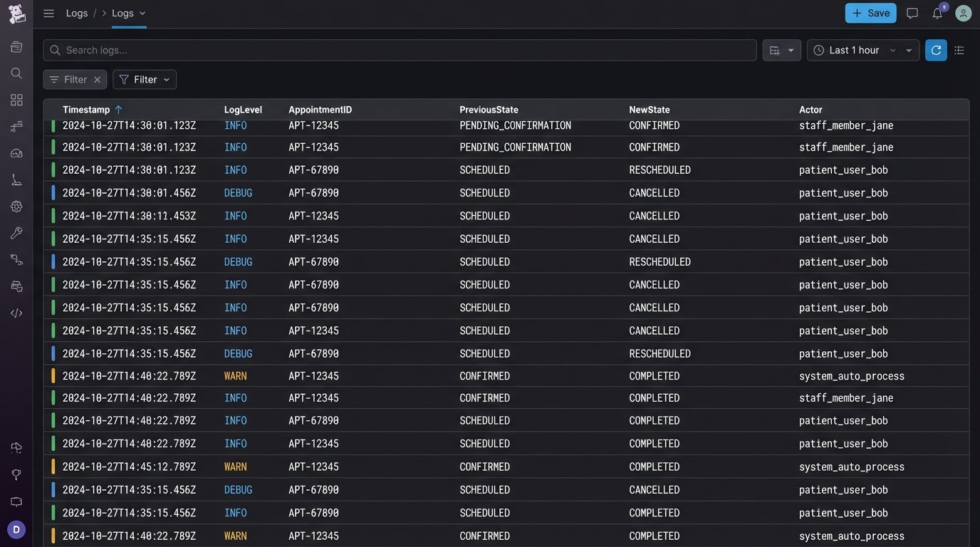This screenshot has height=547, width=980.
Task: Remove the first Filter using its X
Action: [x=97, y=79]
